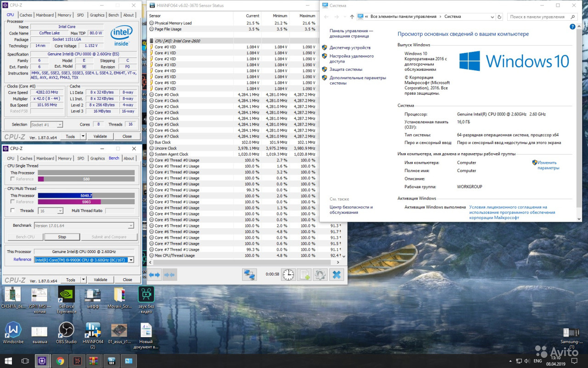Viewport: 588px width, 368px height.
Task: Switch to CPU-Z on the taskbar
Action: pos(42,361)
